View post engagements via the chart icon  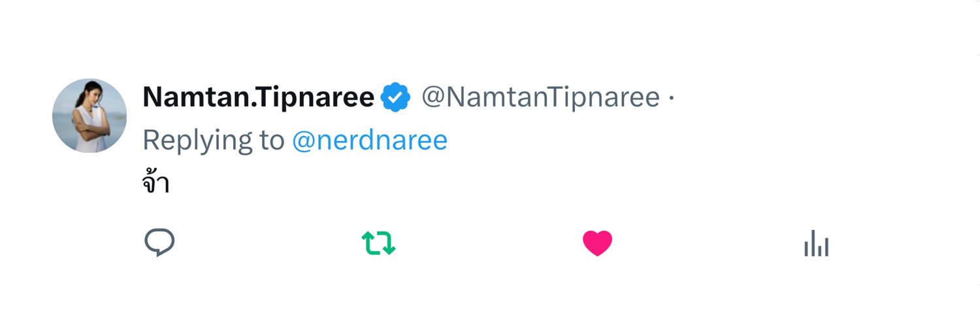[x=817, y=243]
